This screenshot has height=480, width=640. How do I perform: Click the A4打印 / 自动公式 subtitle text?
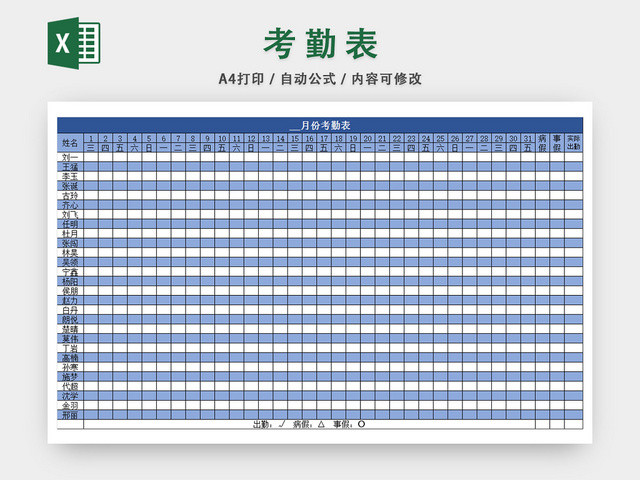click(x=277, y=79)
